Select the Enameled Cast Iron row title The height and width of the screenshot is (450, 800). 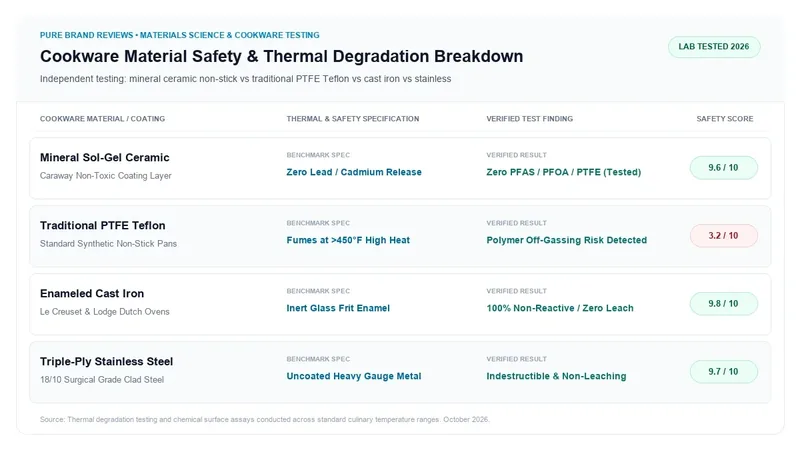tap(92, 294)
